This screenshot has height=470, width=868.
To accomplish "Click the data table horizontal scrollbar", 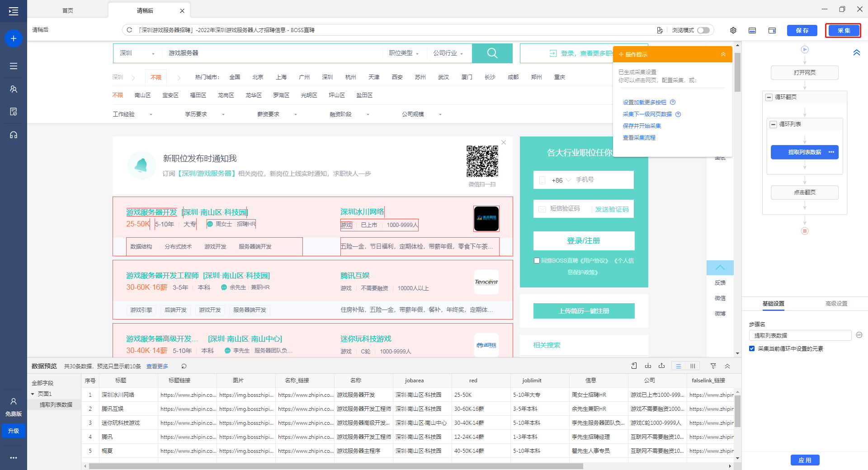I will 335,466.
